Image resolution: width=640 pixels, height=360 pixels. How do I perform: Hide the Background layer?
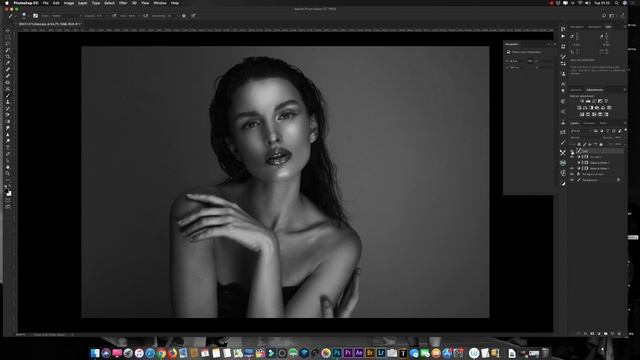(572, 180)
